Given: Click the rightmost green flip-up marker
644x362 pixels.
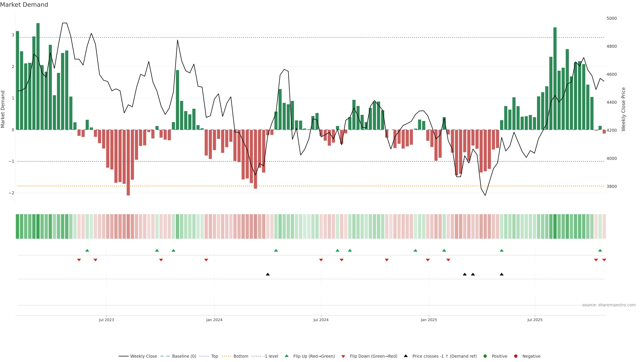Looking at the screenshot, I should (600, 250).
